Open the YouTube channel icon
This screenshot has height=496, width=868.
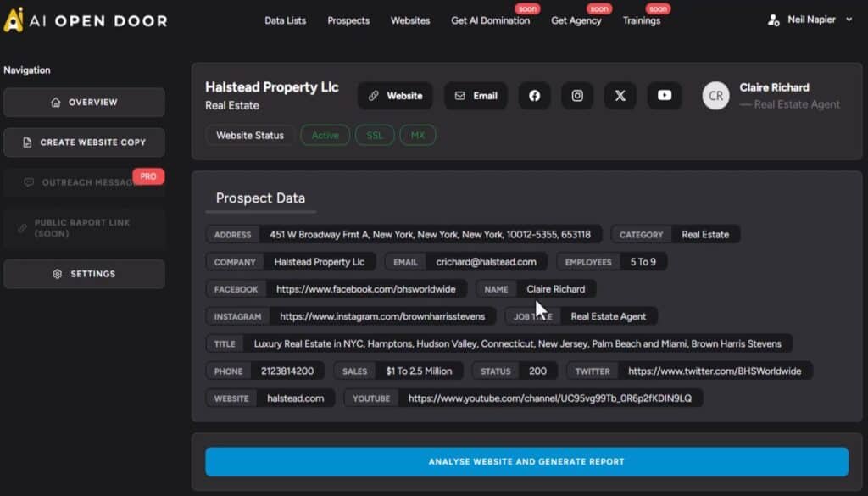[665, 96]
